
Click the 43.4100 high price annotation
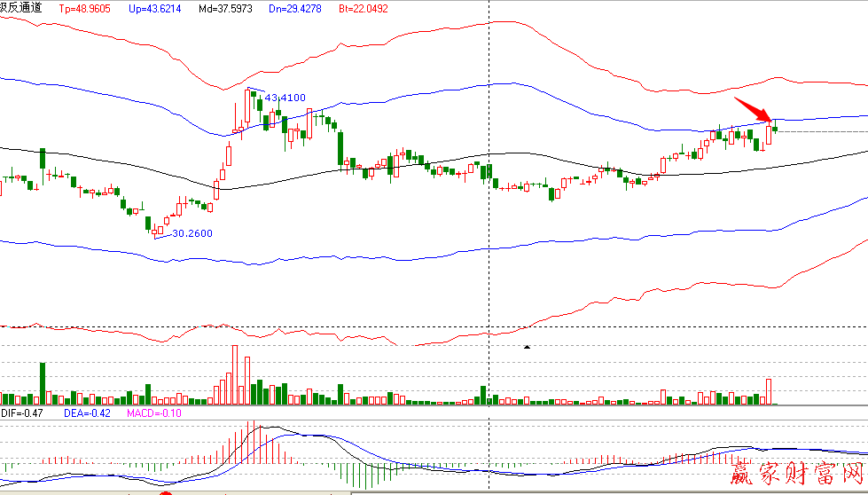285,97
